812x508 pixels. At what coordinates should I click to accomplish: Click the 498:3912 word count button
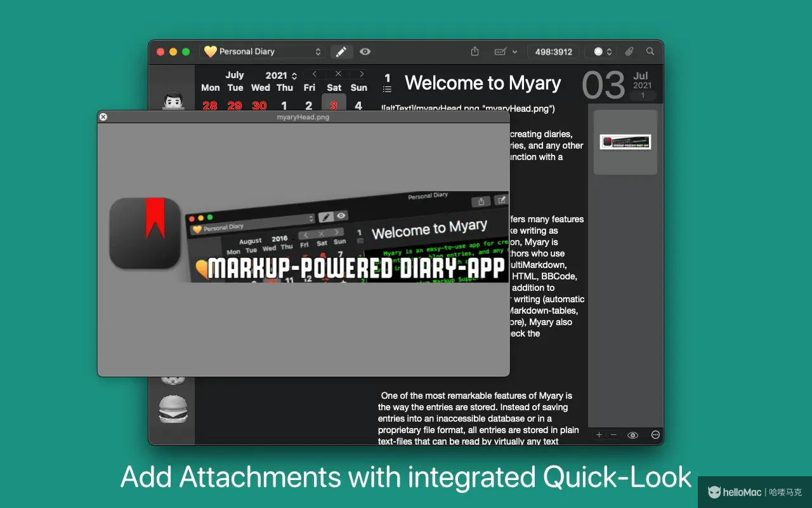(x=553, y=52)
